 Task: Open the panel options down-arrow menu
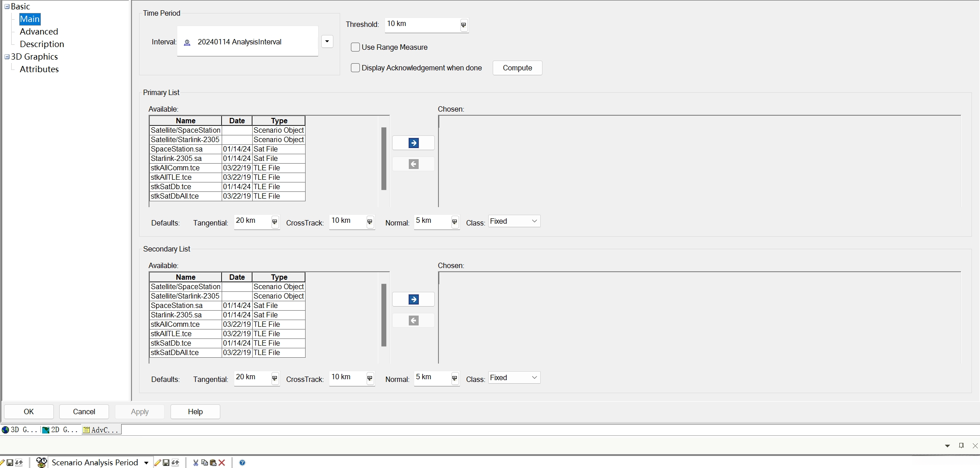coord(947,446)
